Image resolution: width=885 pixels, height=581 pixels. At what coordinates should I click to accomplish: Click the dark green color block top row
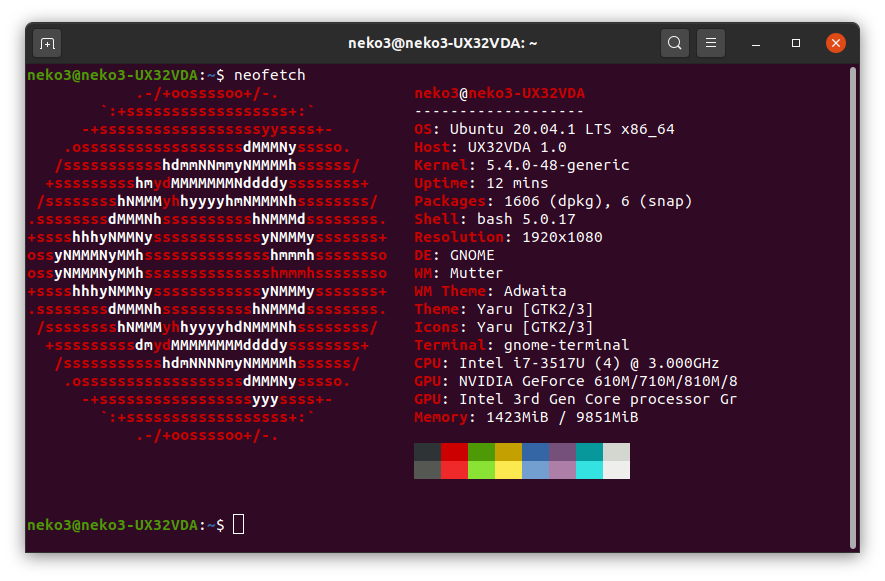[x=481, y=452]
